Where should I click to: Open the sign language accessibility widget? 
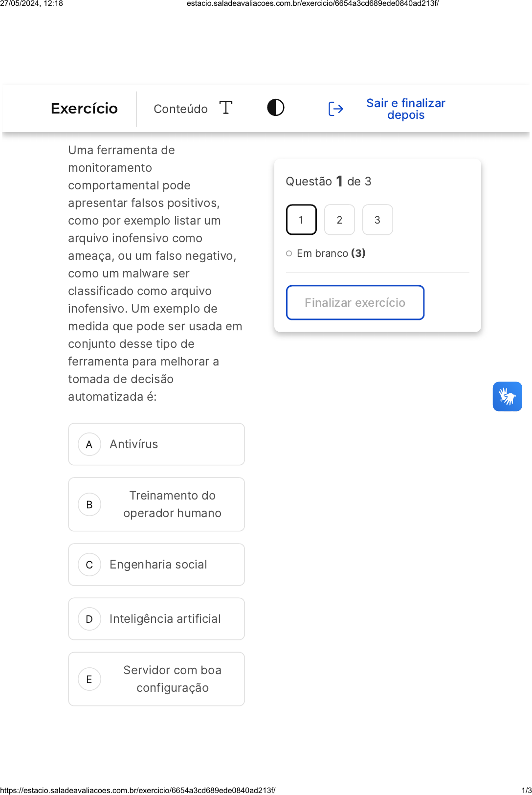tap(507, 396)
